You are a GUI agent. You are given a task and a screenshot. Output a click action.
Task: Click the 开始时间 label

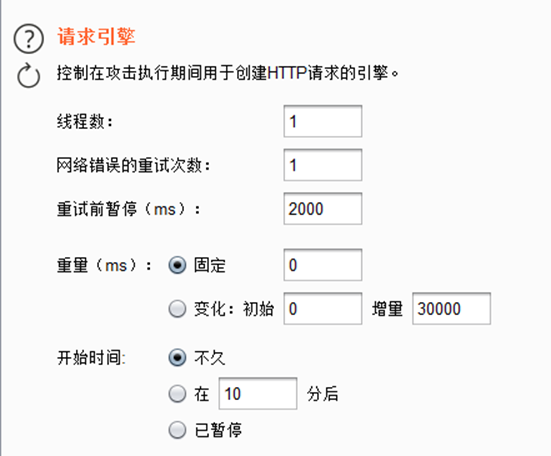pyautogui.click(x=91, y=358)
